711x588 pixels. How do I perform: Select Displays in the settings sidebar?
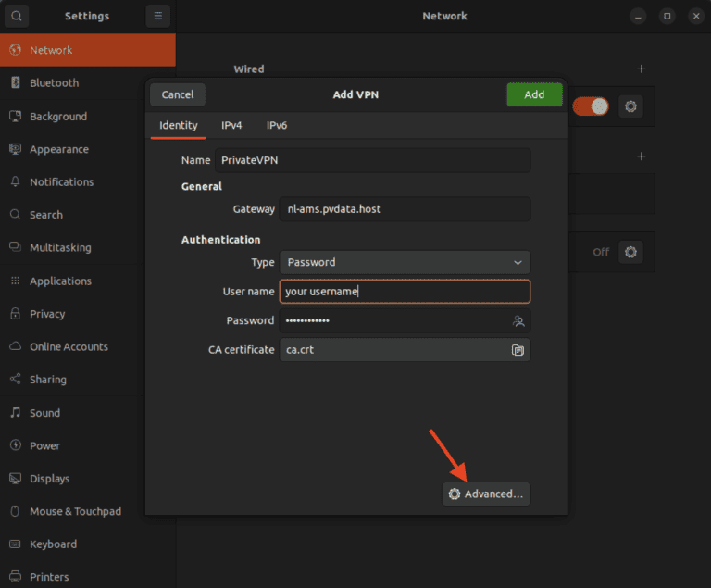pyautogui.click(x=49, y=479)
